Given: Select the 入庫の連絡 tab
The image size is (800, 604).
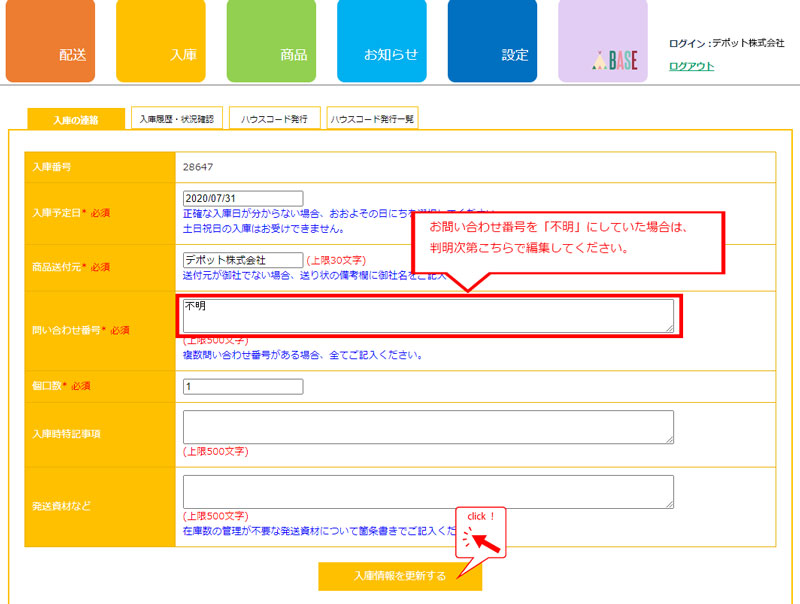Looking at the screenshot, I should (x=76, y=119).
